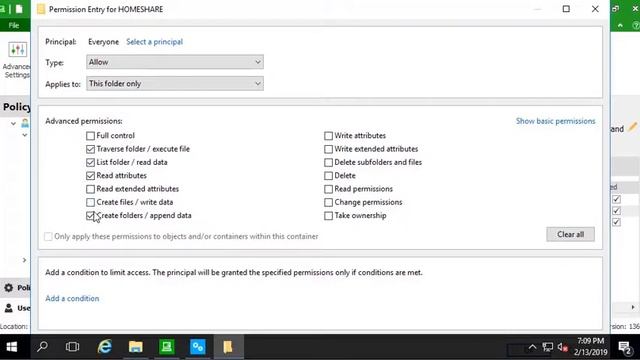Switch to the yellow folder dialog on taskbar
Screen dimensions: 640x360
[228, 347]
